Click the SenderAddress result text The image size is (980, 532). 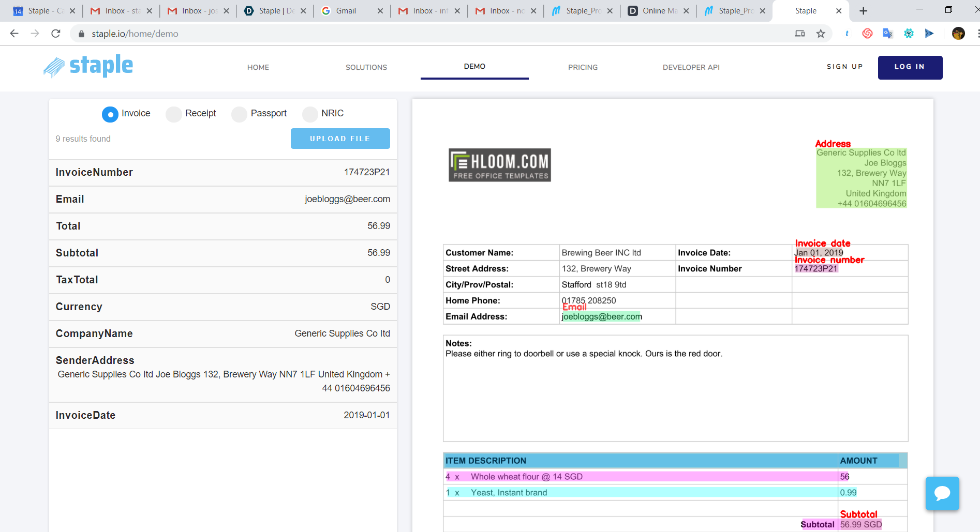coord(224,381)
